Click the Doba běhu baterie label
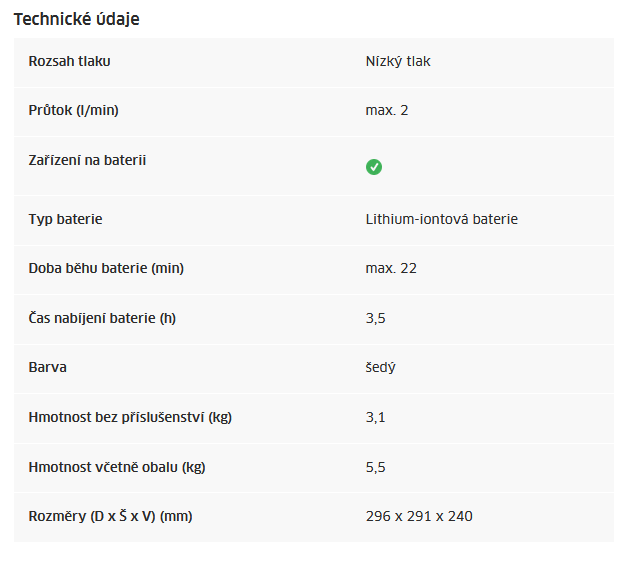Viewport: 626px width, 566px height. pos(106,268)
